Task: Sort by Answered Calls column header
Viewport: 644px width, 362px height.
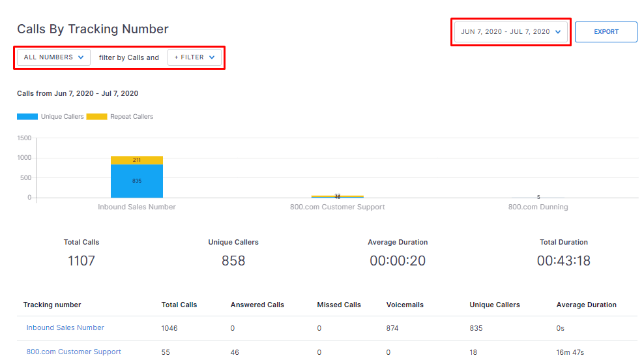Action: 257,305
